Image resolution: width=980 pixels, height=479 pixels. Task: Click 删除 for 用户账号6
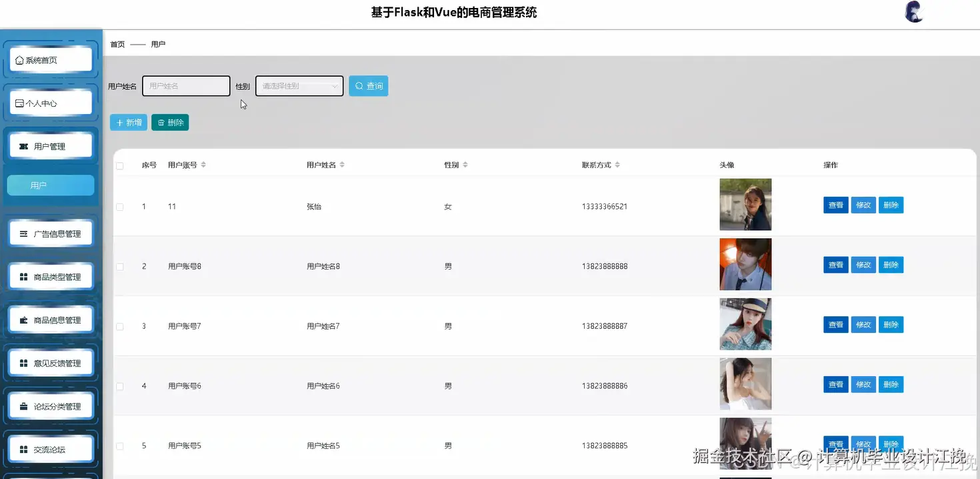(891, 384)
